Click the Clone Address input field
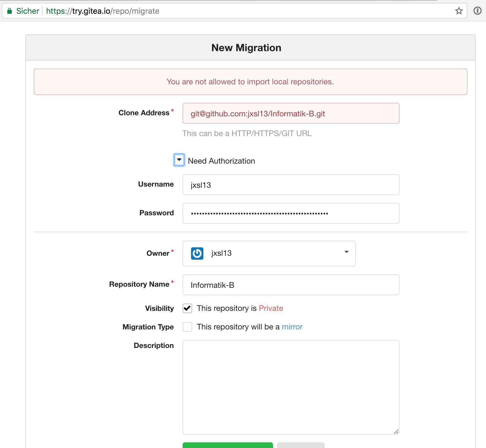 point(291,113)
